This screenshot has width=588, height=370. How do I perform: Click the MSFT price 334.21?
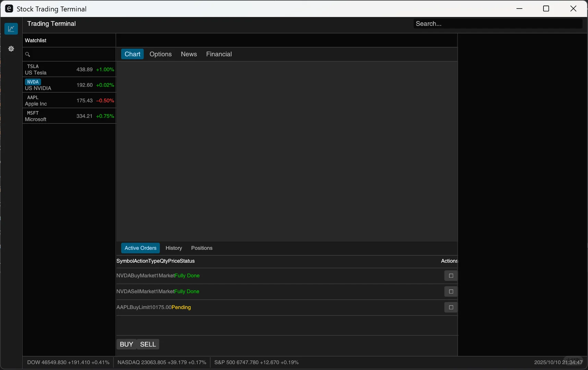point(85,116)
